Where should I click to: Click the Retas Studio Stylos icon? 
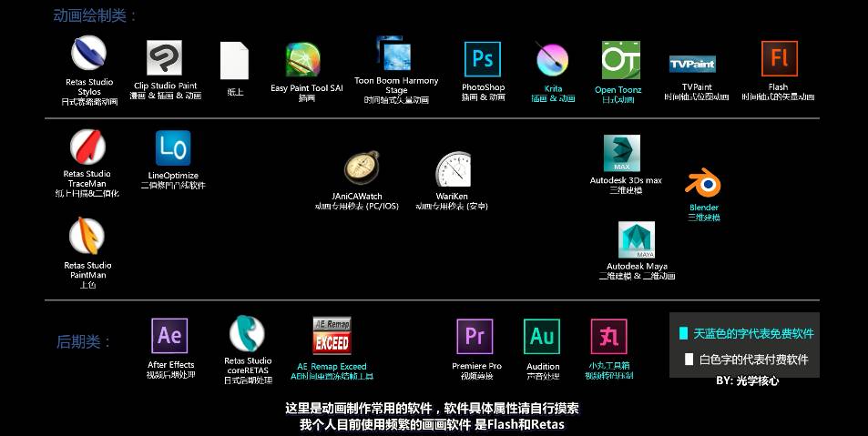pyautogui.click(x=88, y=53)
